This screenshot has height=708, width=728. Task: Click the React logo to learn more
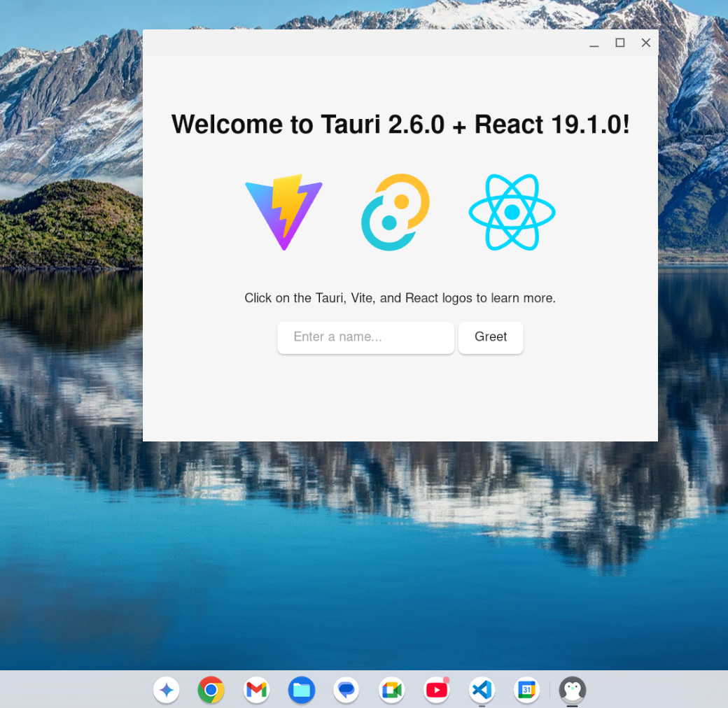(x=512, y=212)
